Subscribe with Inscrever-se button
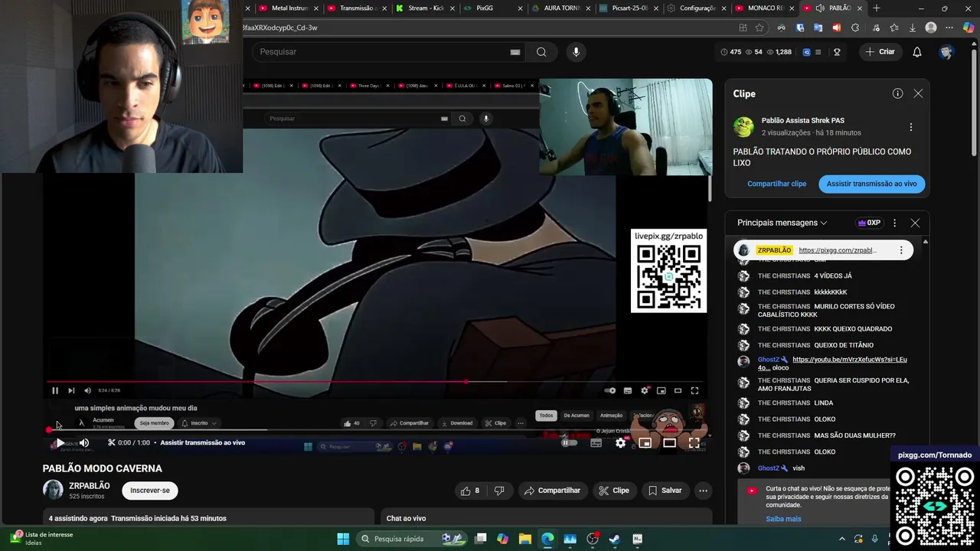Screen dimensions: 980x551 tap(150, 491)
